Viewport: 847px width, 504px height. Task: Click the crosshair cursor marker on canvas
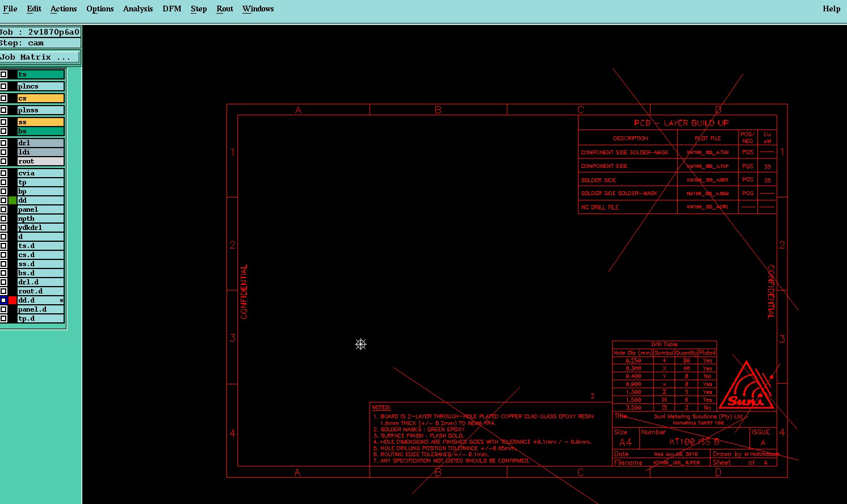361,344
